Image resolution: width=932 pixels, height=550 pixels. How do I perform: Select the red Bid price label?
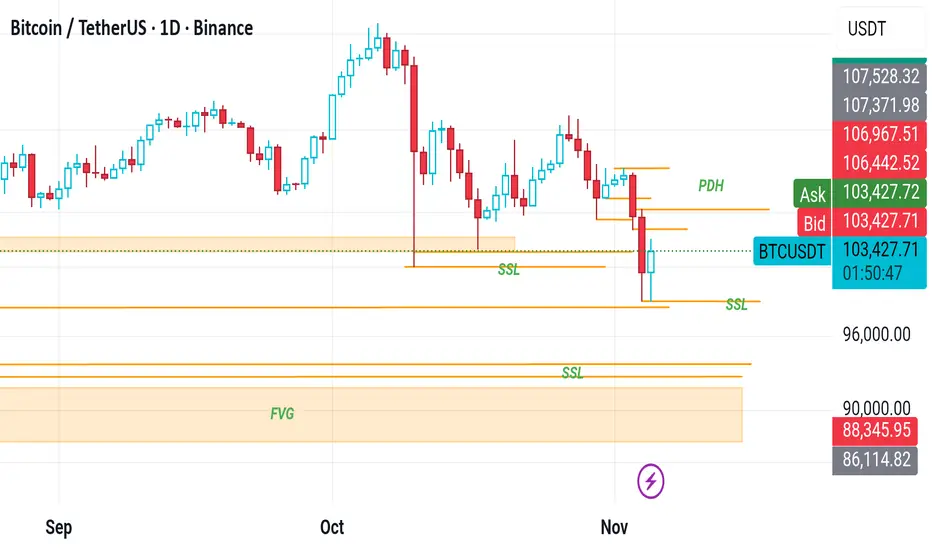tap(812, 223)
